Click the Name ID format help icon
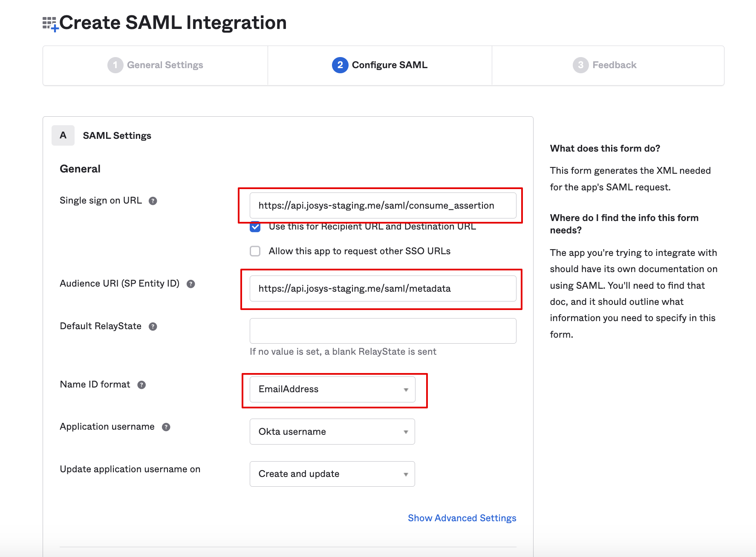 (x=141, y=385)
